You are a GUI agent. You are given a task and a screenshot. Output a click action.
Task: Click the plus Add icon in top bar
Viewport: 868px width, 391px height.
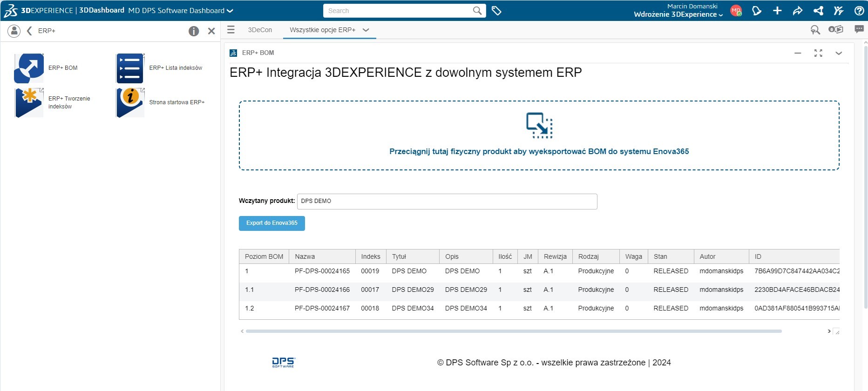click(777, 11)
